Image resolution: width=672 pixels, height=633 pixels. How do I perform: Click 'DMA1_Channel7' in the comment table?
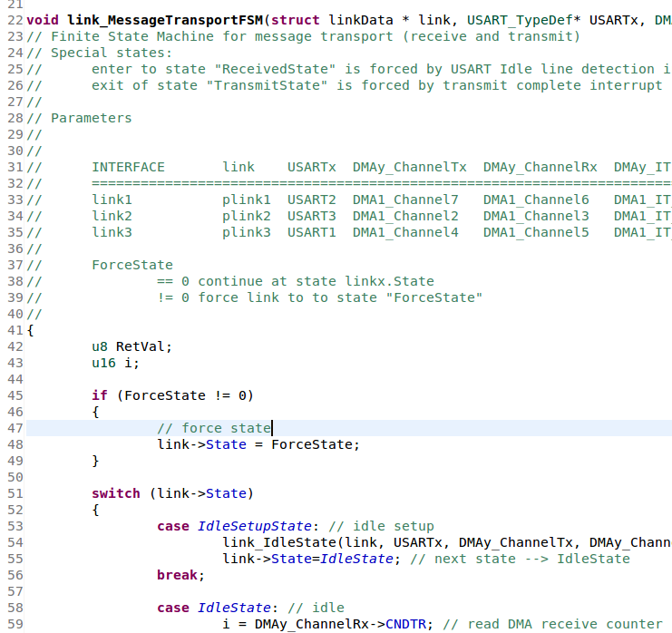(x=404, y=200)
